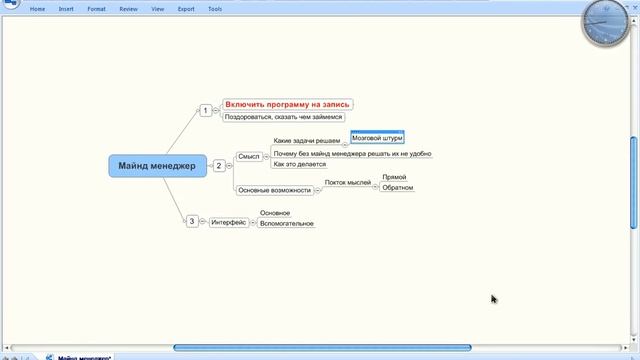Select Почему без майнд менеджера решать их не удобно
Image resolution: width=640 pixels, height=360 pixels.
click(x=352, y=154)
